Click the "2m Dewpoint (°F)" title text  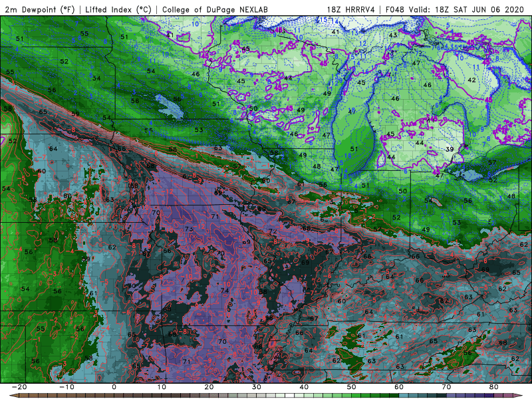click(x=40, y=9)
